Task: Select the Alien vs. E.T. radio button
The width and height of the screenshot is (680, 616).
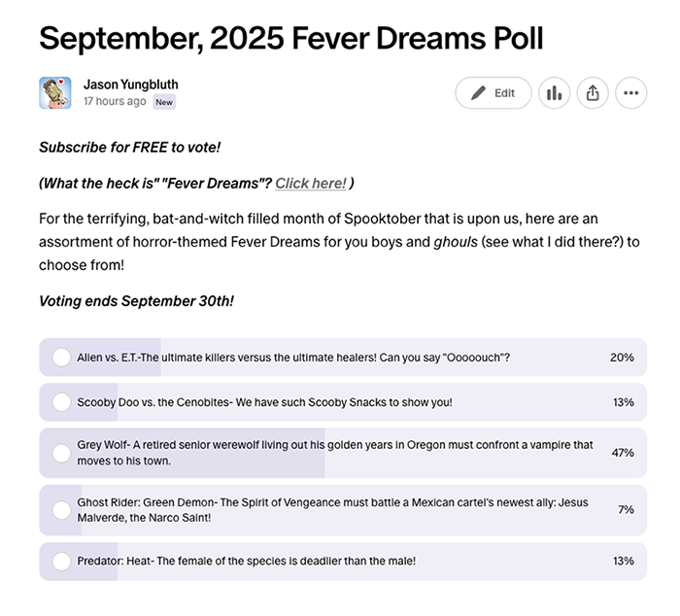Action: click(62, 358)
